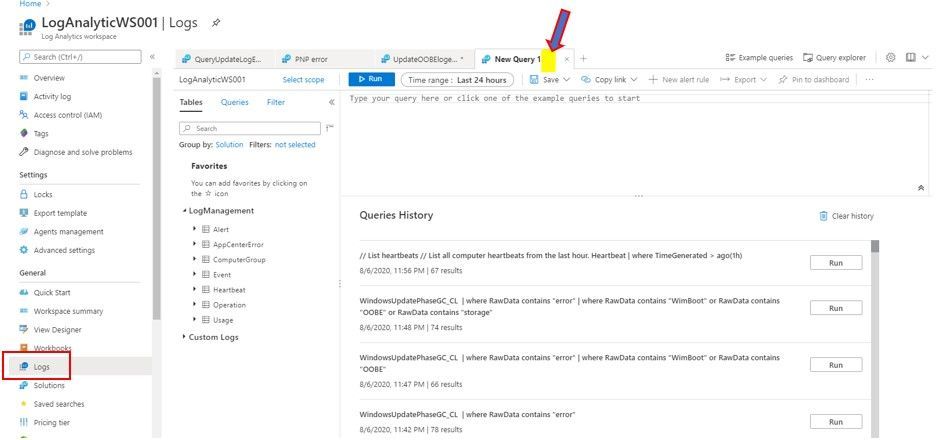Open Workspace summary
The width and height of the screenshot is (942, 440).
point(68,311)
